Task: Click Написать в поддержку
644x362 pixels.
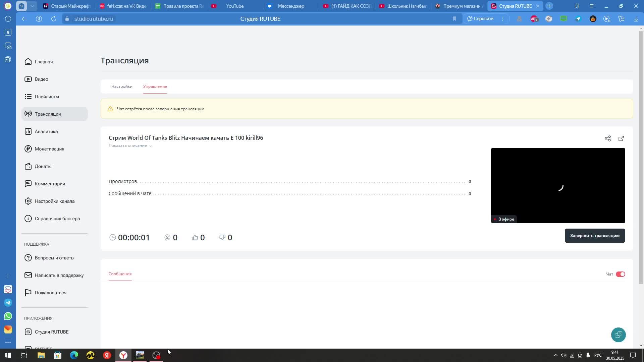Action: point(54,275)
